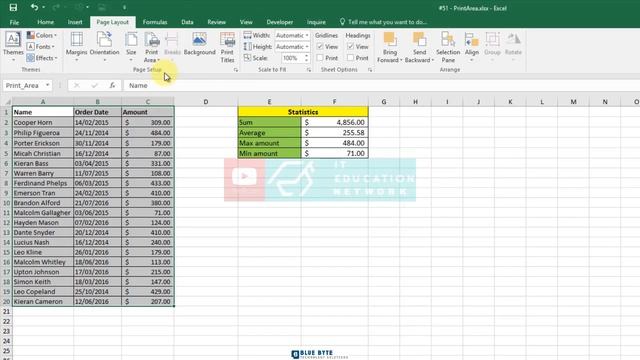The image size is (640, 360).
Task: Open the Height Automatic dropdown
Action: (x=292, y=47)
